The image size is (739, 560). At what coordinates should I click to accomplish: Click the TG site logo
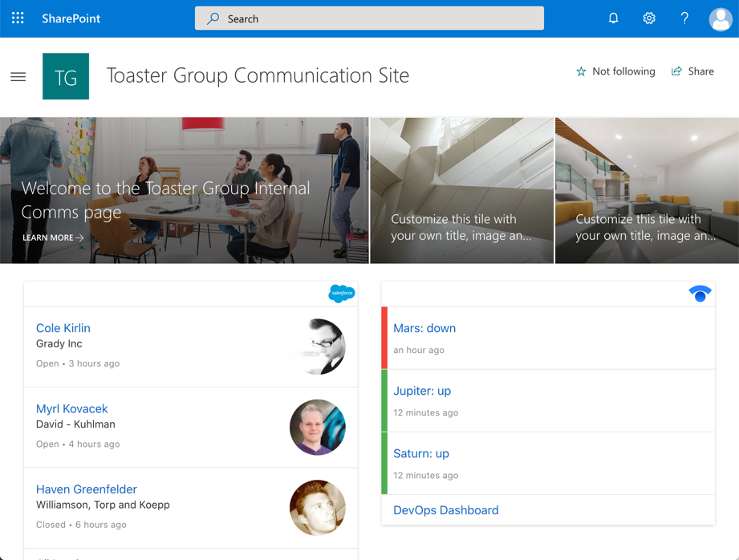pyautogui.click(x=66, y=76)
